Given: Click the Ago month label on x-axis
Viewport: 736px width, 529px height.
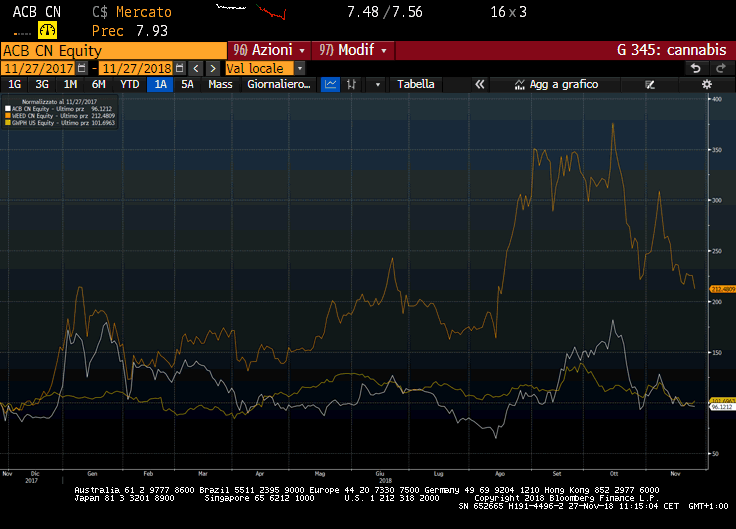Looking at the screenshot, I should tap(500, 474).
